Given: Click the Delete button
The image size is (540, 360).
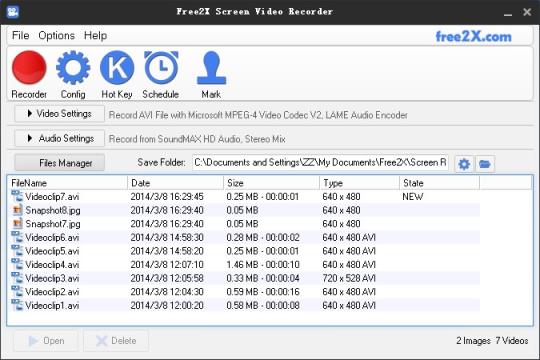Looking at the screenshot, I should [x=116, y=341].
